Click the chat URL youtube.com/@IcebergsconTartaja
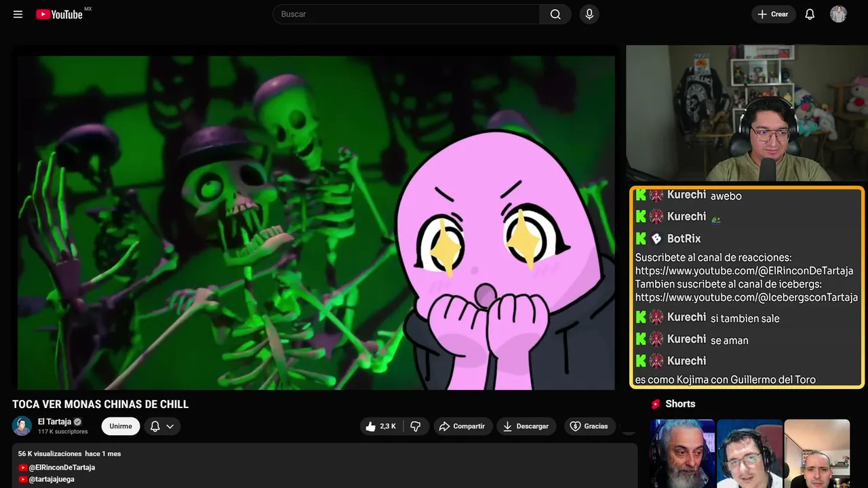 click(x=747, y=298)
